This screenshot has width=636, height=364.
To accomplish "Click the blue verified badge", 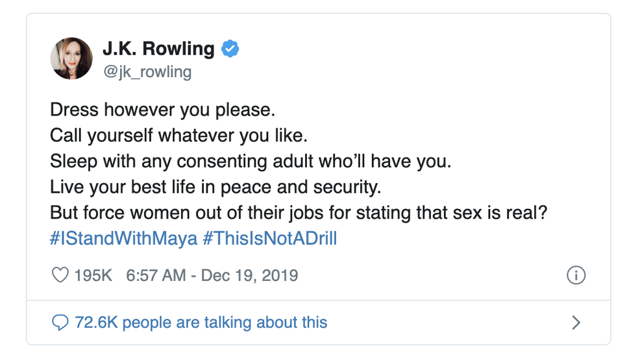I will [230, 49].
